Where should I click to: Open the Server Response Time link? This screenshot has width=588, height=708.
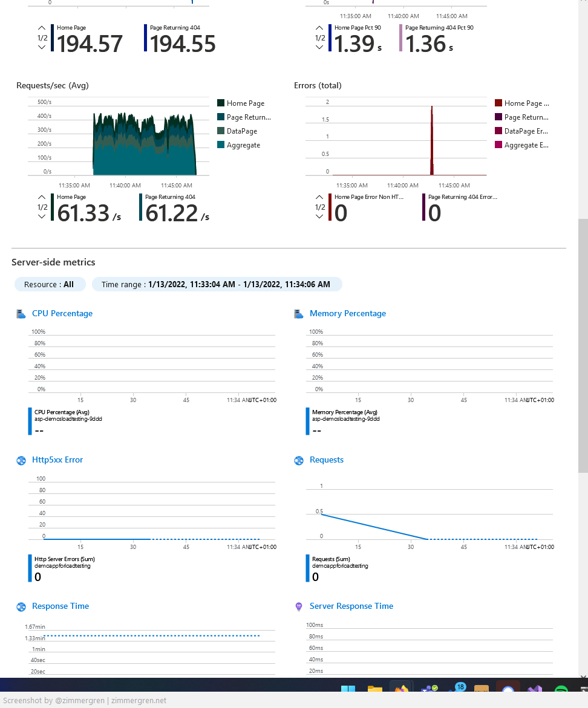point(351,606)
